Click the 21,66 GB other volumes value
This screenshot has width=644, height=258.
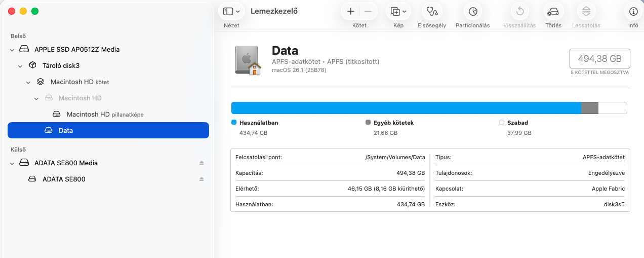pyautogui.click(x=385, y=133)
